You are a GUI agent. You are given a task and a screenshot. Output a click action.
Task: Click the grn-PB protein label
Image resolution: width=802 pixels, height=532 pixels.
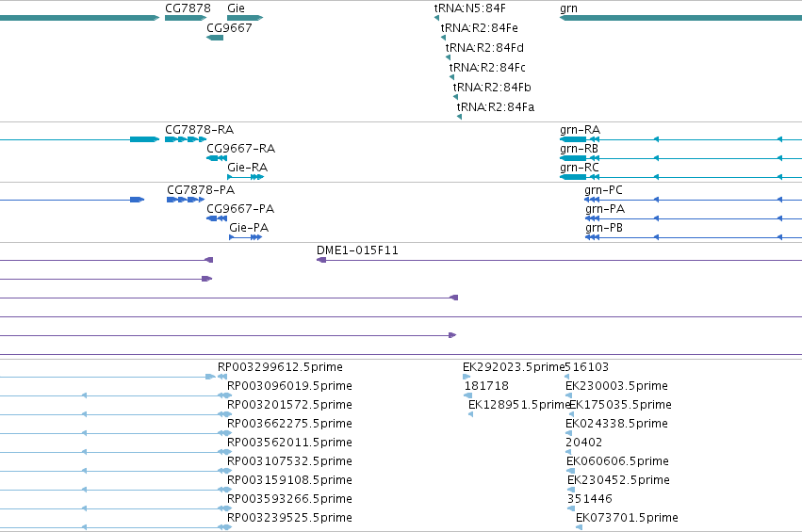click(604, 228)
